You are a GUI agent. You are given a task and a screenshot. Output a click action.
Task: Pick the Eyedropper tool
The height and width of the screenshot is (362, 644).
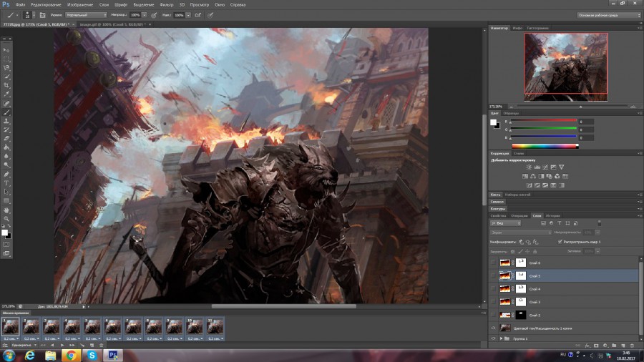7,94
